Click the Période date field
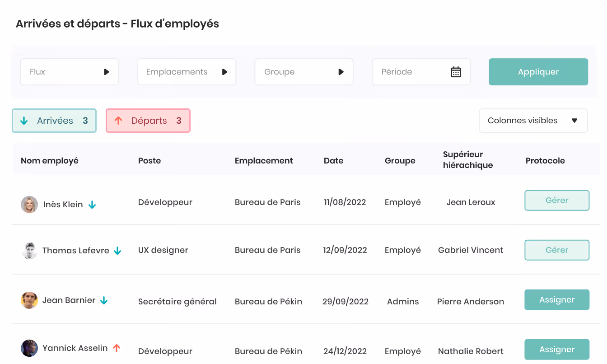Screen dimensions: 607x364 [x=421, y=72]
